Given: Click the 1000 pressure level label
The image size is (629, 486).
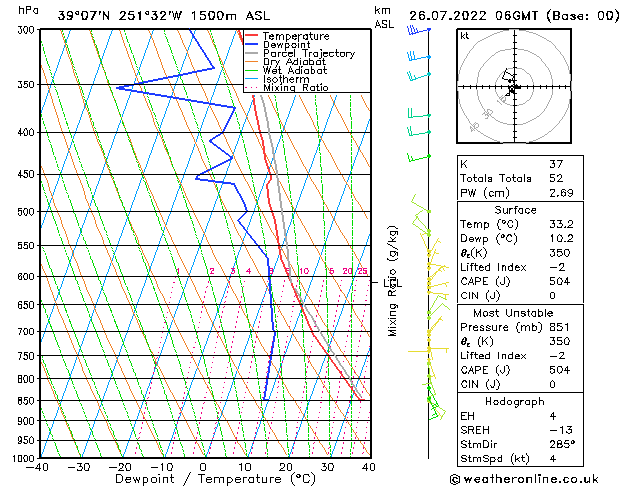Looking at the screenshot, I should (x=25, y=458).
